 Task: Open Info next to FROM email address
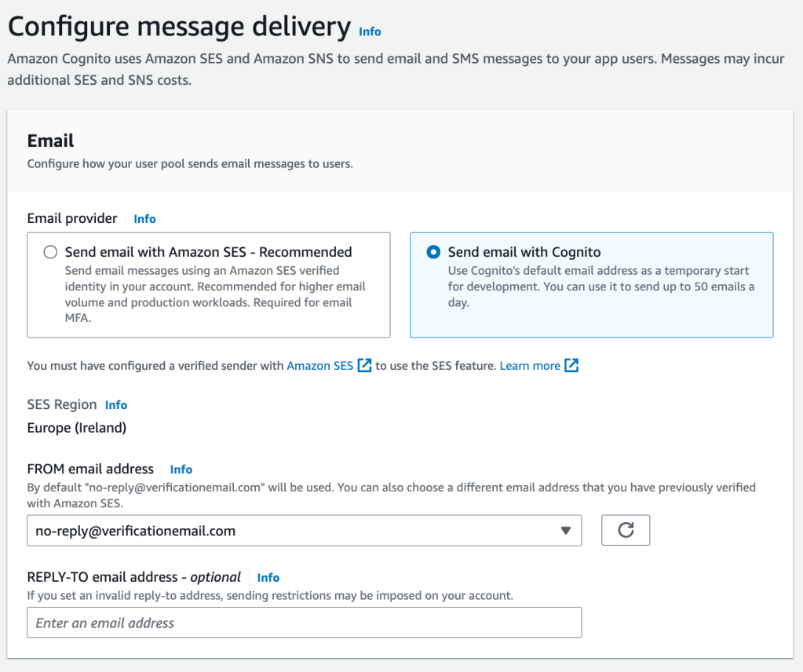click(181, 469)
